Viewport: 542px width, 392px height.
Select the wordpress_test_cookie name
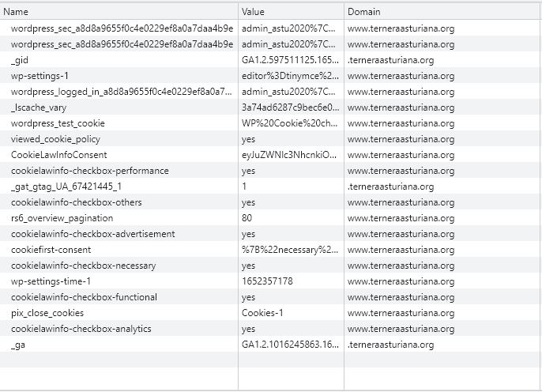58,123
